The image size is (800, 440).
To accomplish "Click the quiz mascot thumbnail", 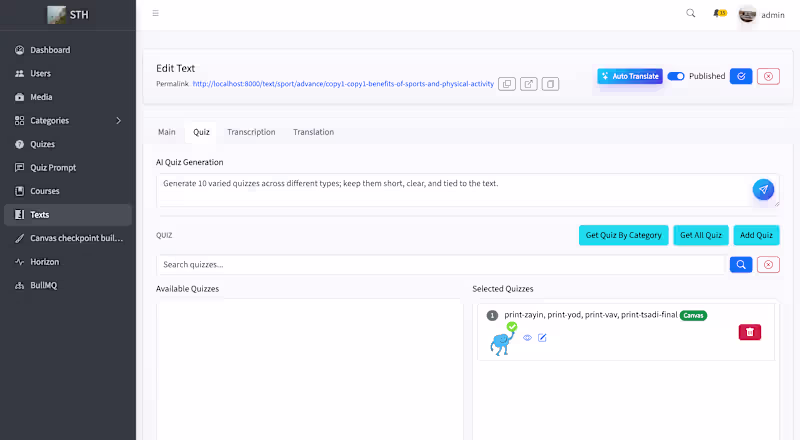I will pyautogui.click(x=503, y=339).
